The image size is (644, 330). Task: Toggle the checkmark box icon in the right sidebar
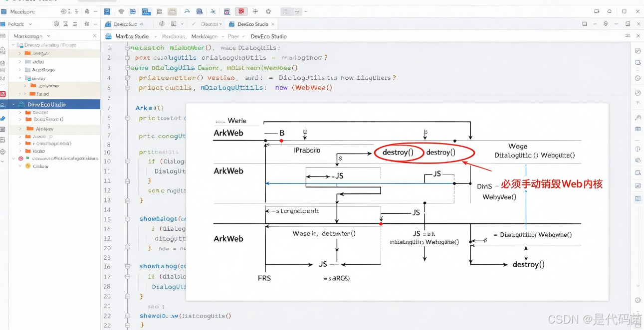638,185
